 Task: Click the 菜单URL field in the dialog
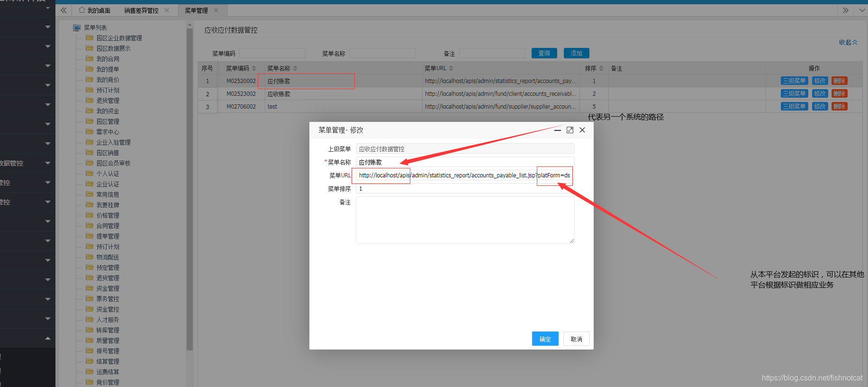465,175
